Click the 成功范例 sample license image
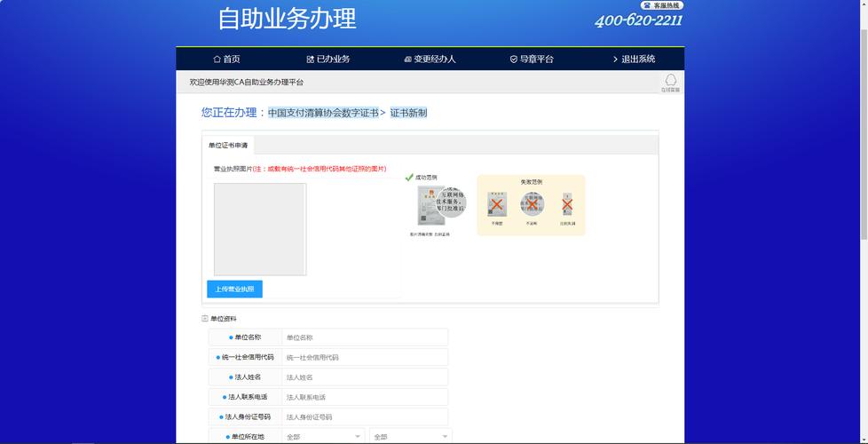The image size is (868, 444). [441, 205]
